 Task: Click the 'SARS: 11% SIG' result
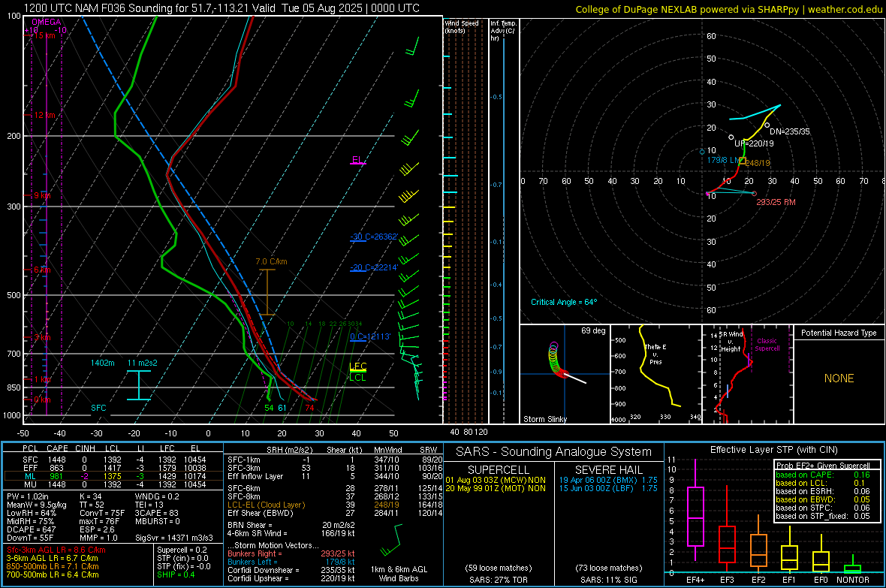coord(608,580)
